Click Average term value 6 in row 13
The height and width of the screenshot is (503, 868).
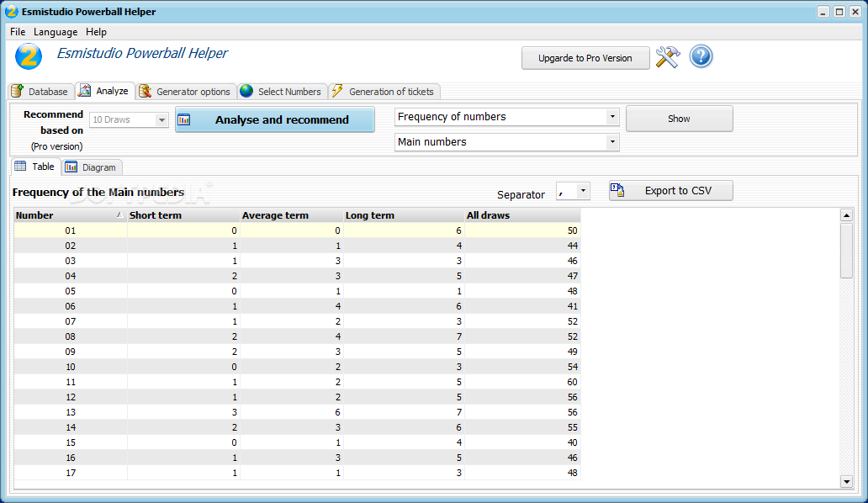coord(337,411)
